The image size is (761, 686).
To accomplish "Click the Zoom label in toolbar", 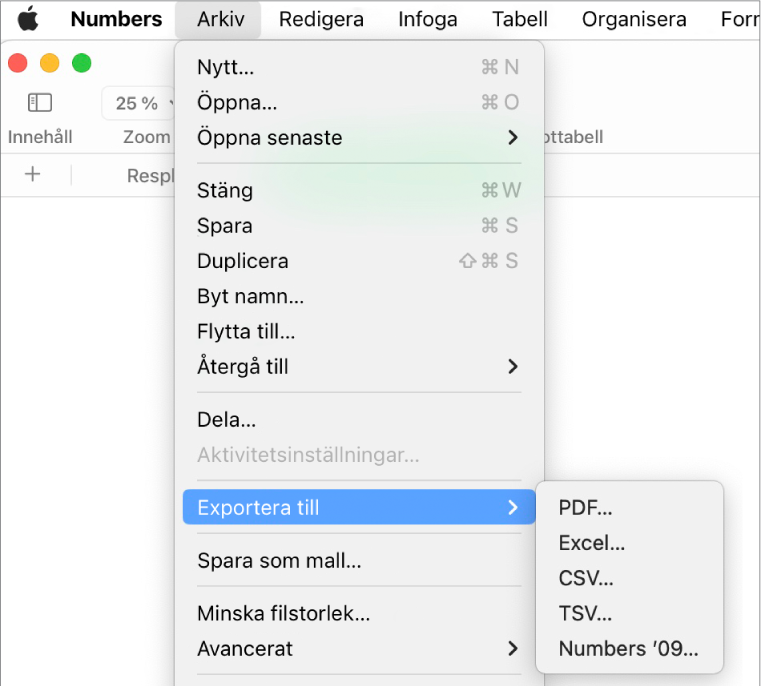I will coord(147,137).
